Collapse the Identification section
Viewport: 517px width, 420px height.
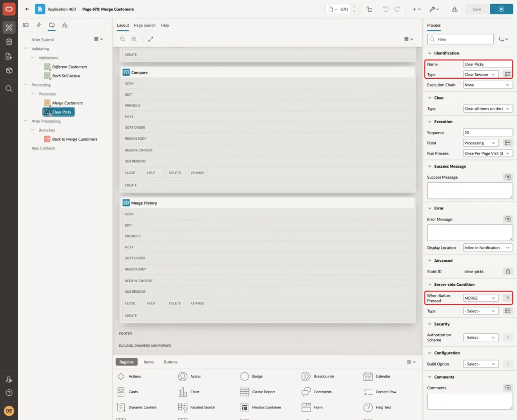pos(430,53)
